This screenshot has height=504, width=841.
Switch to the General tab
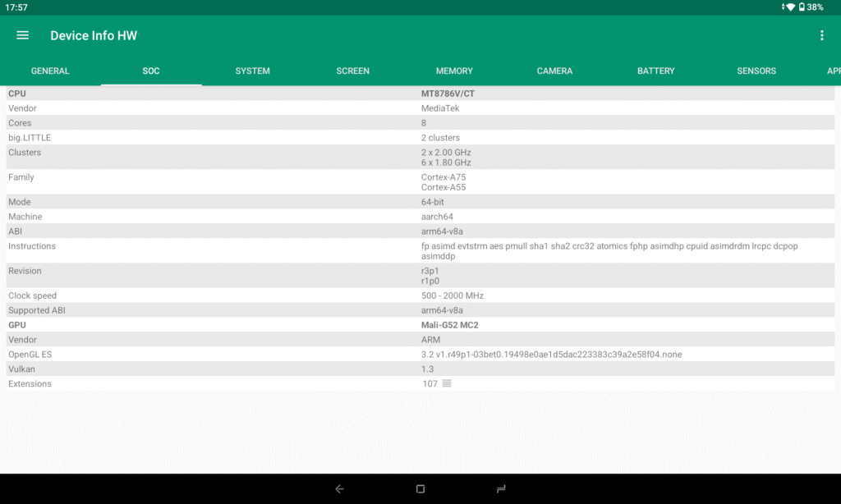50,71
